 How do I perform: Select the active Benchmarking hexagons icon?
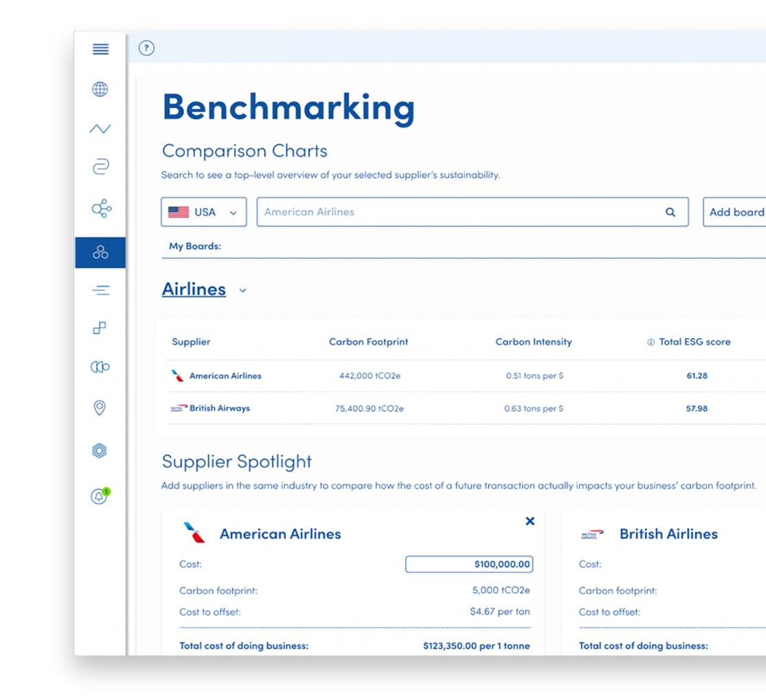(100, 252)
